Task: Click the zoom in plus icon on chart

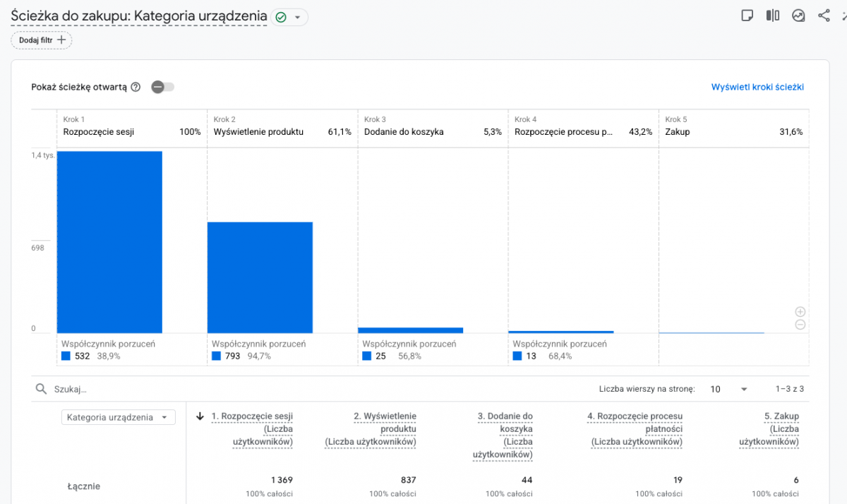Action: point(800,311)
